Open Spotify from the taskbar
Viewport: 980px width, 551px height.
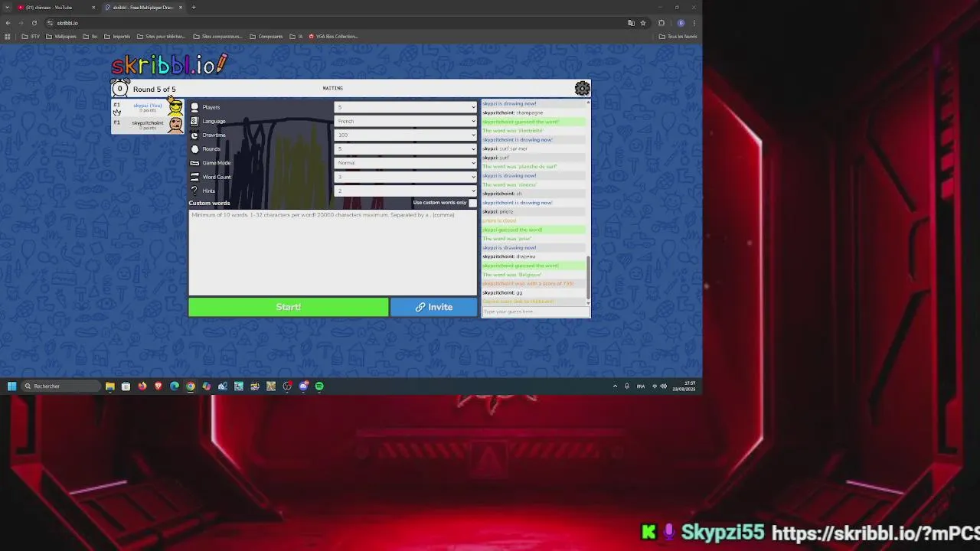pyautogui.click(x=319, y=386)
